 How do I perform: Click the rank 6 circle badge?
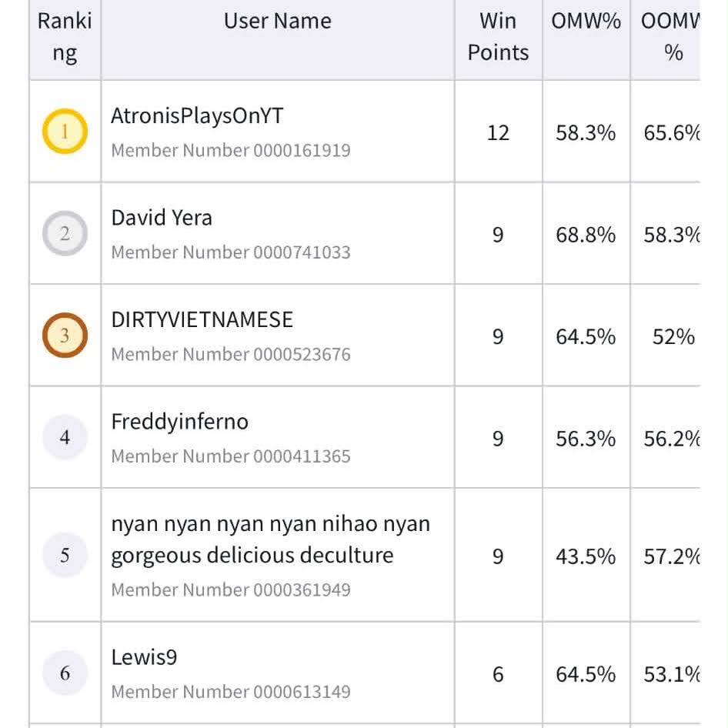click(x=65, y=673)
